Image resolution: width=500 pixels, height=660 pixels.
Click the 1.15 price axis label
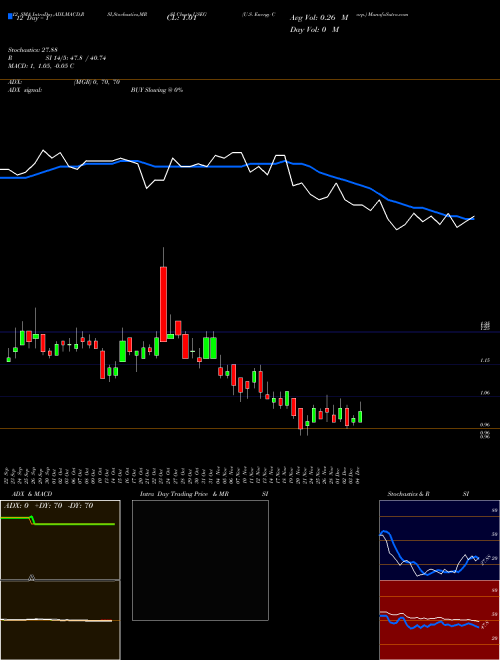coord(485,361)
